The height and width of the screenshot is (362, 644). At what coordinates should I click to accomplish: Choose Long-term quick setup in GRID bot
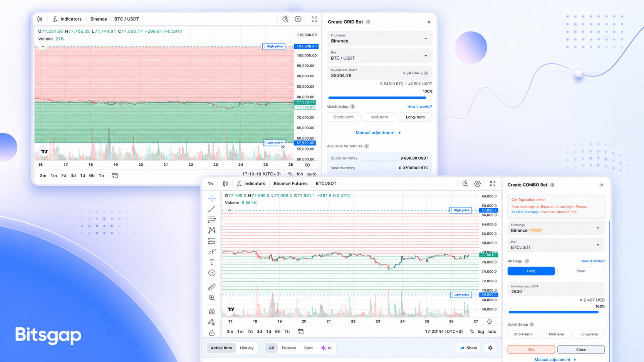[x=415, y=117]
